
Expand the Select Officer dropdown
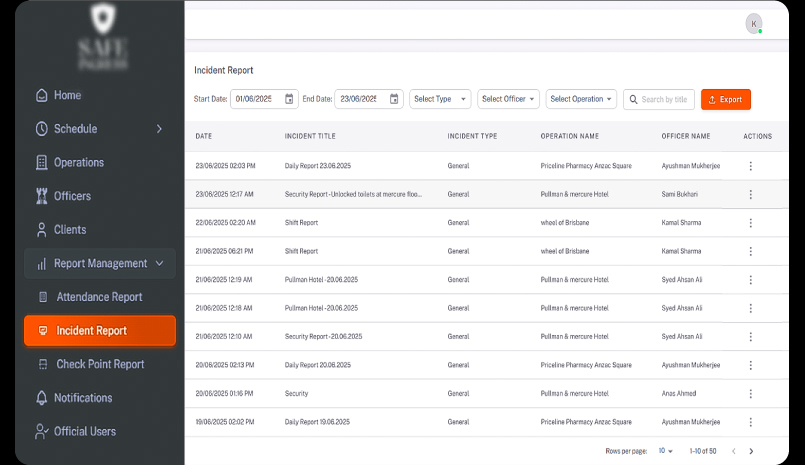(508, 99)
